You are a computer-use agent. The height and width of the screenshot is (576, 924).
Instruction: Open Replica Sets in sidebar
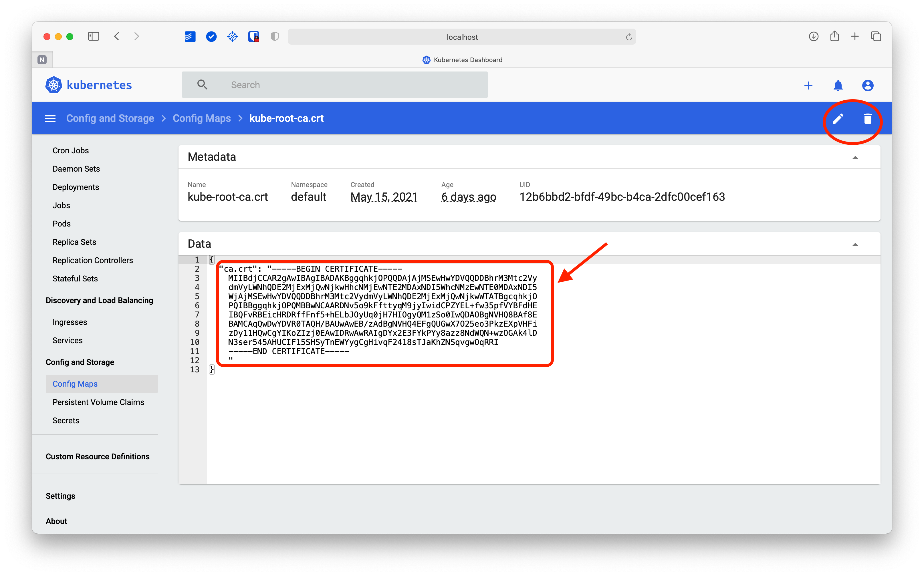[74, 242]
